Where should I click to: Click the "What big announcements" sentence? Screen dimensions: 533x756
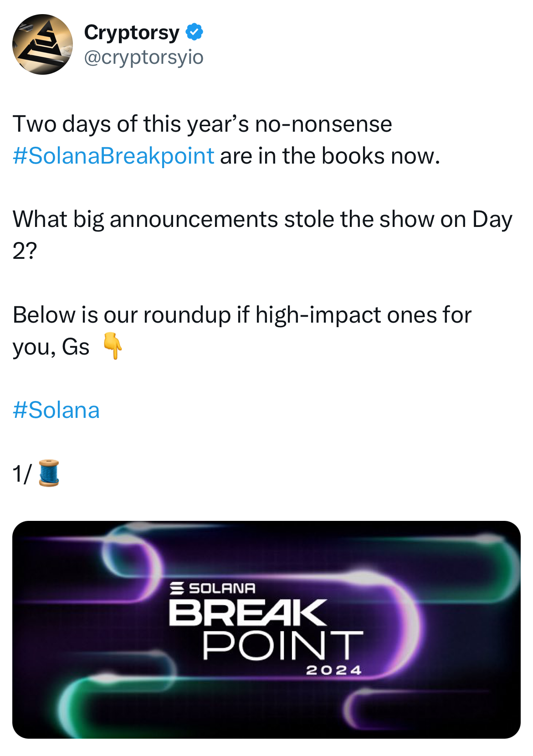262,220
